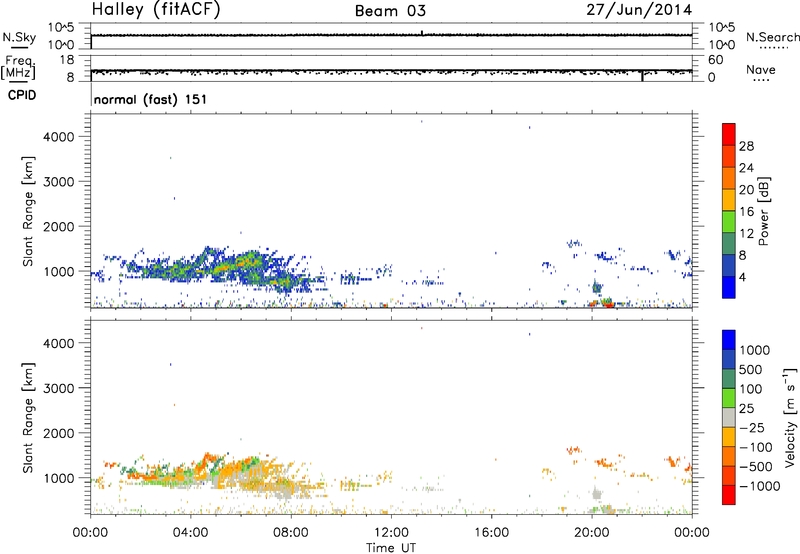Pick the blue top segment of Velocity colorbar
800x554 pixels.
729,340
